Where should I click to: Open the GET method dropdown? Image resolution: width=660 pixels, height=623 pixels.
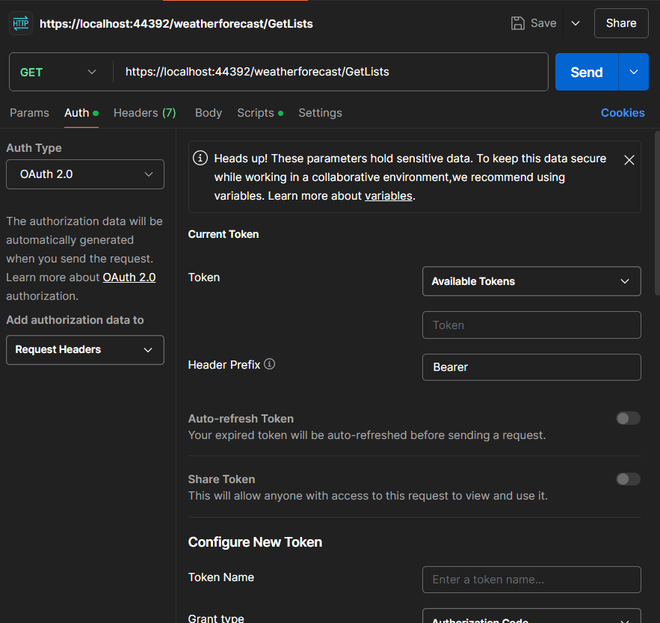click(59, 72)
